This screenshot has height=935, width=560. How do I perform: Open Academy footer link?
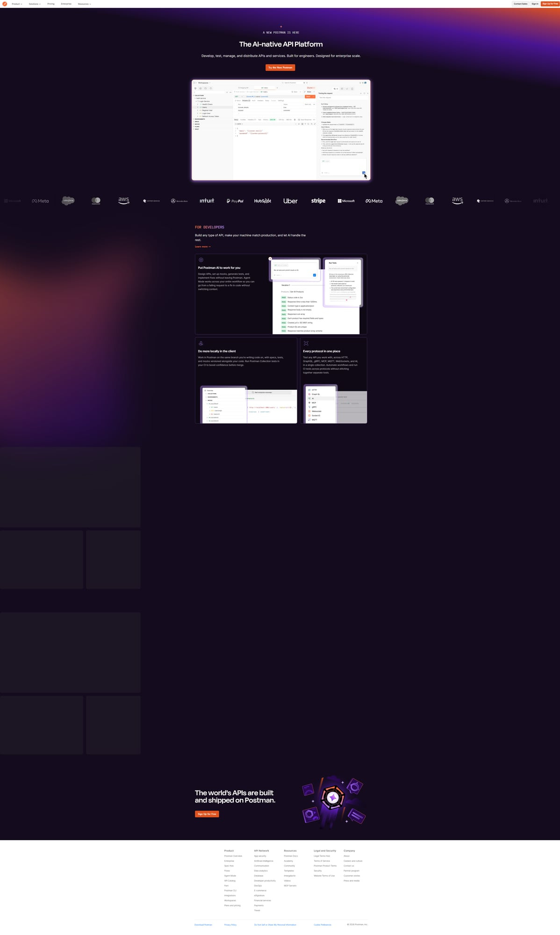(288, 861)
